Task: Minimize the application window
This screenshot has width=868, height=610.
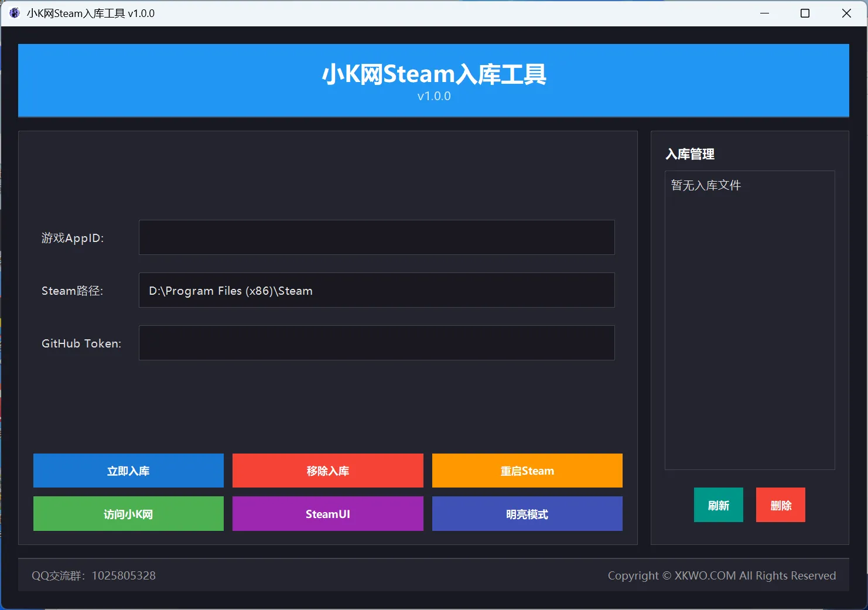Action: click(764, 13)
